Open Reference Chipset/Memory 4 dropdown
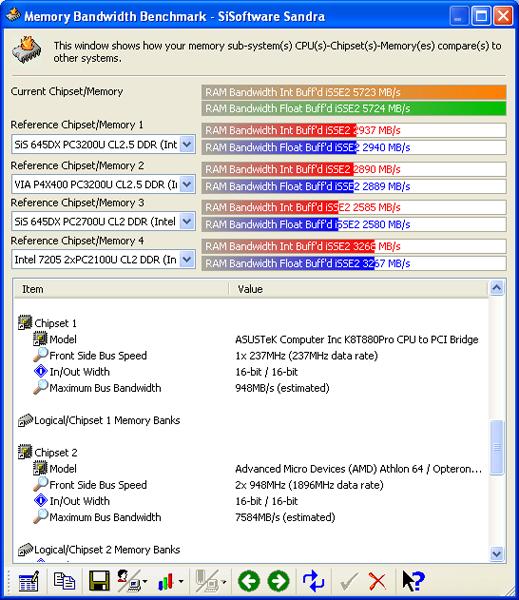 (x=187, y=260)
